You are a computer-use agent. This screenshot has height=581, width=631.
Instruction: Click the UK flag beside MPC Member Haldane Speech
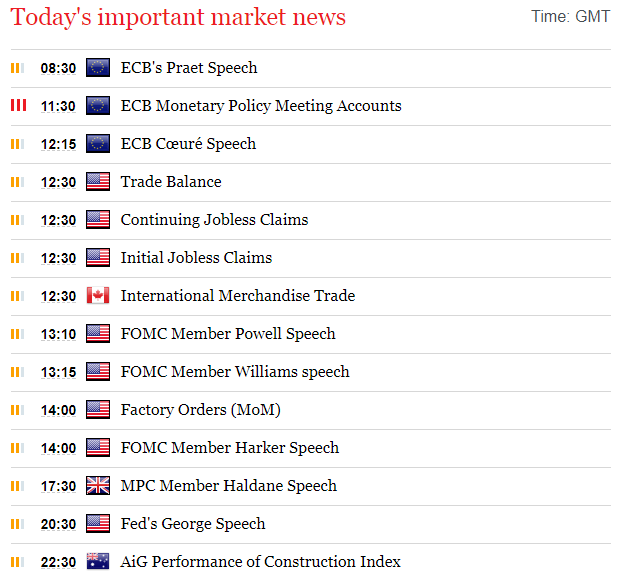pos(98,486)
